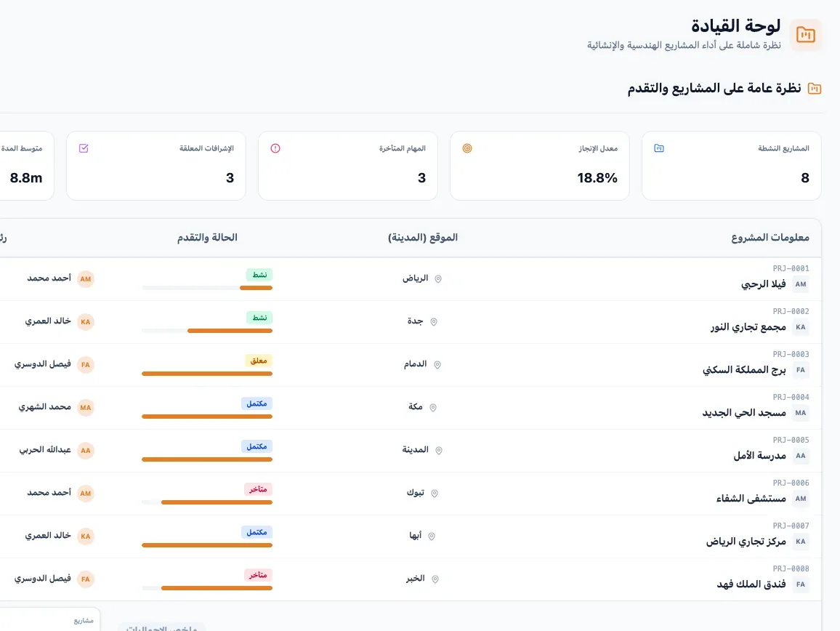The image size is (840, 631).
Task: Click the AA avatar beside عبدالله الحربي
Action: tap(85, 450)
